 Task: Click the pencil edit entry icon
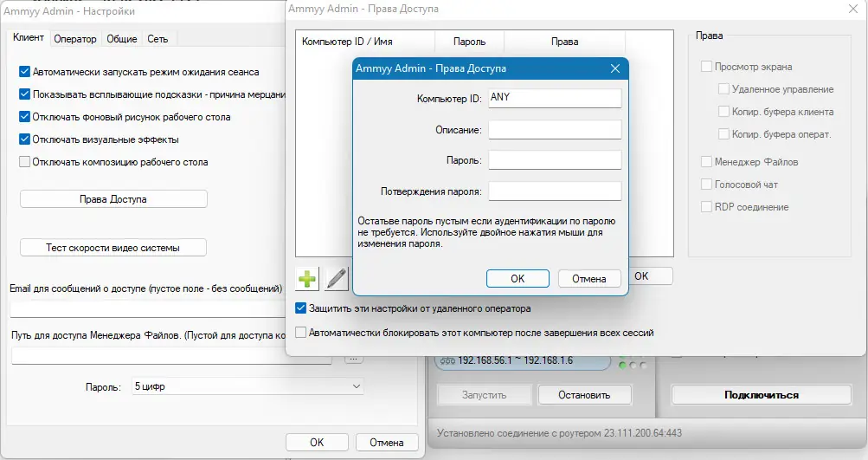tap(337, 278)
